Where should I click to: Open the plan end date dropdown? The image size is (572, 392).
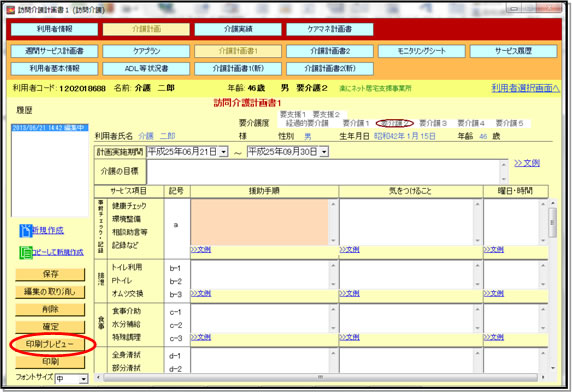click(324, 152)
